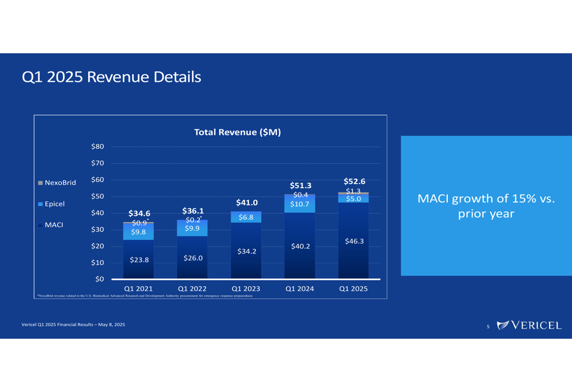Click the "Q1 2022" axis label
Viewport: 572px width, 392px height.
(x=192, y=288)
